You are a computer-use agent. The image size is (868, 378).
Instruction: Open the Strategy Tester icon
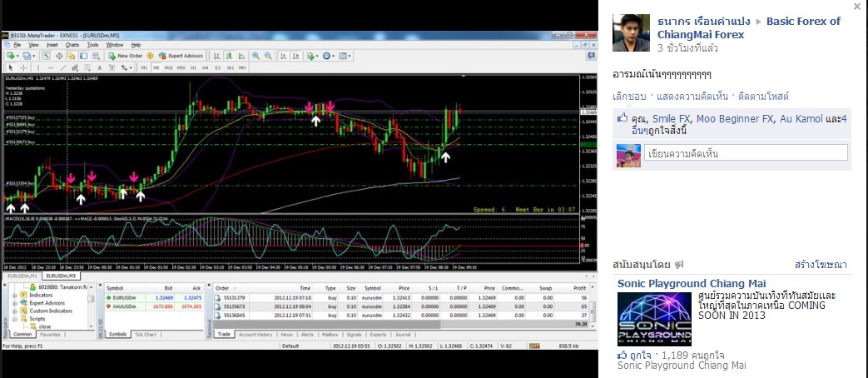tap(97, 56)
